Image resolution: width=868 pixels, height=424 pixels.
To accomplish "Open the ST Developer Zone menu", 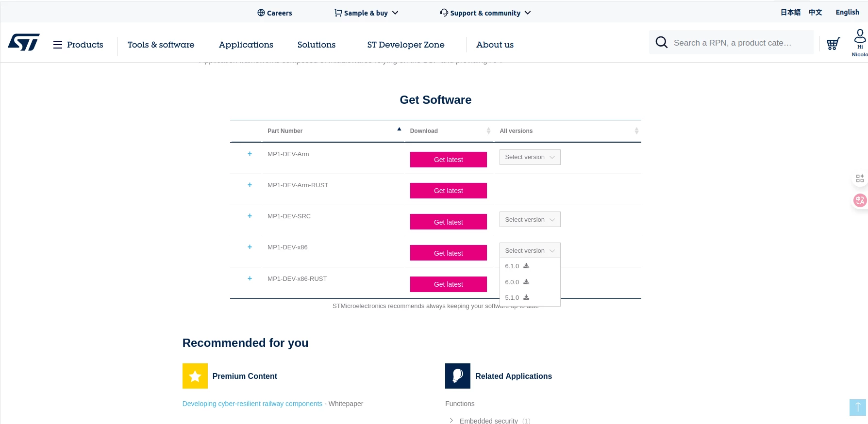I will pyautogui.click(x=406, y=45).
